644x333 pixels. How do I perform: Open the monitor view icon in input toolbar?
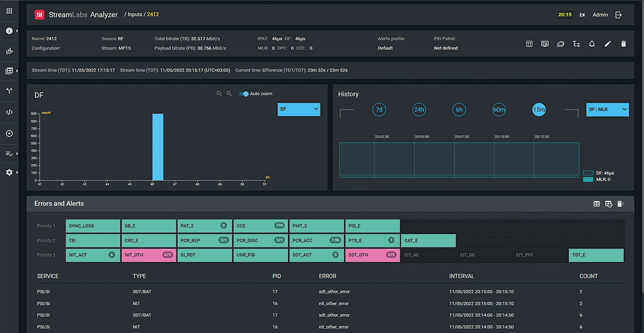tap(545, 44)
